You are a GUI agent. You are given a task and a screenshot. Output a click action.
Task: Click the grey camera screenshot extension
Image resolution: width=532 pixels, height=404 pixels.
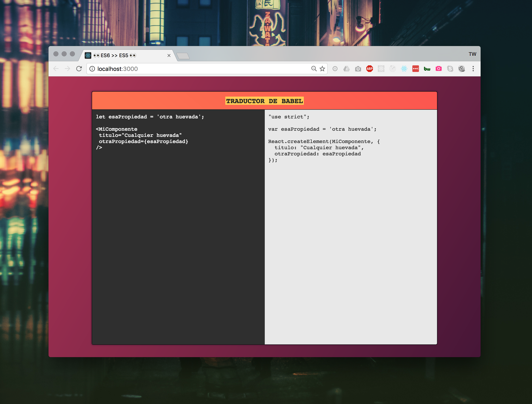pyautogui.click(x=358, y=69)
